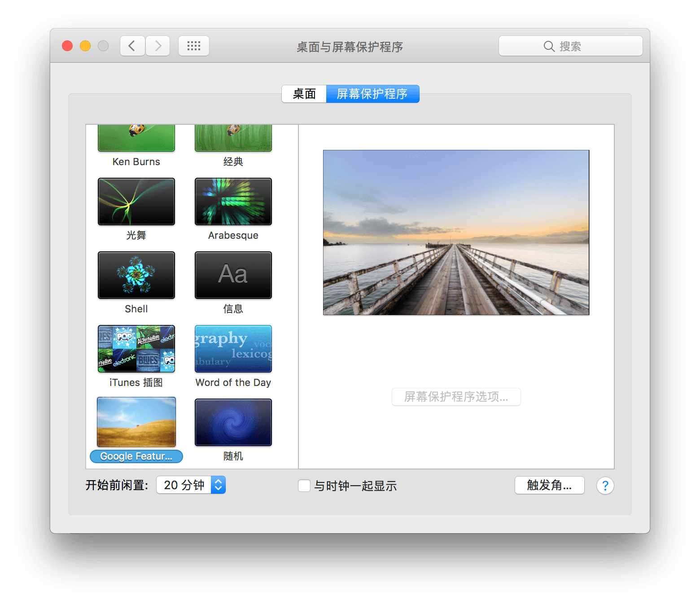Screen dimensions: 700x605
Task: Pick the Shell screen saver thumbnail
Action: 136,275
